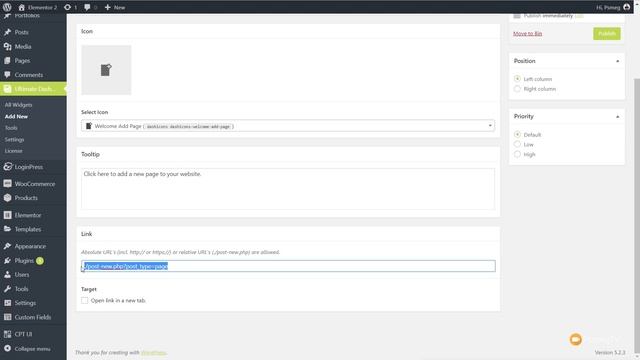Click the Tooltip text area
Viewport: 640px width, 360px height.
coord(288,189)
